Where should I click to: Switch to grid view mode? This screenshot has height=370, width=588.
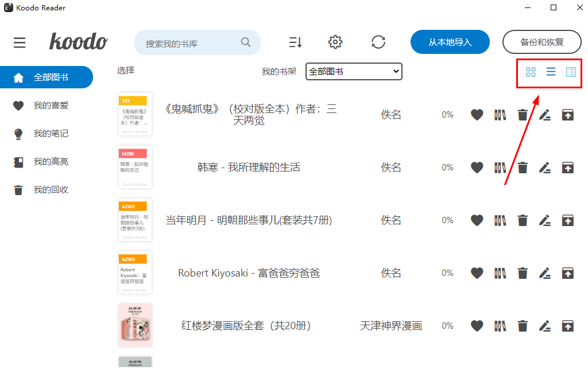pos(531,72)
